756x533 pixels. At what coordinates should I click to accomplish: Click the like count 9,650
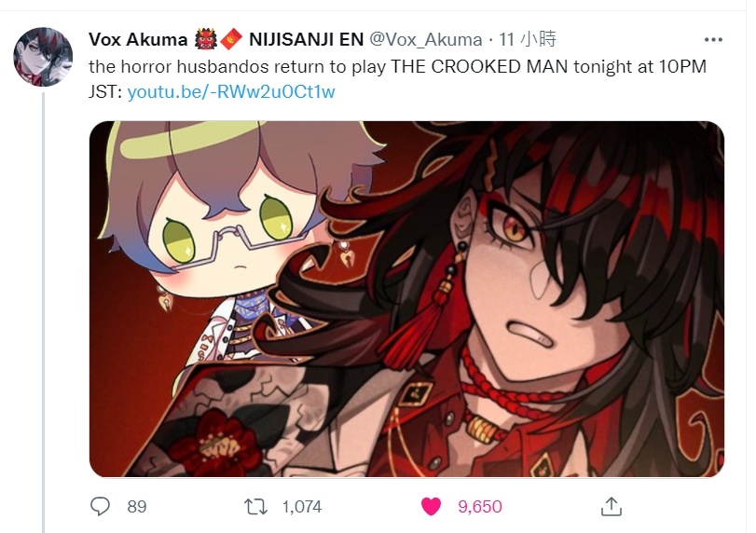click(x=480, y=507)
